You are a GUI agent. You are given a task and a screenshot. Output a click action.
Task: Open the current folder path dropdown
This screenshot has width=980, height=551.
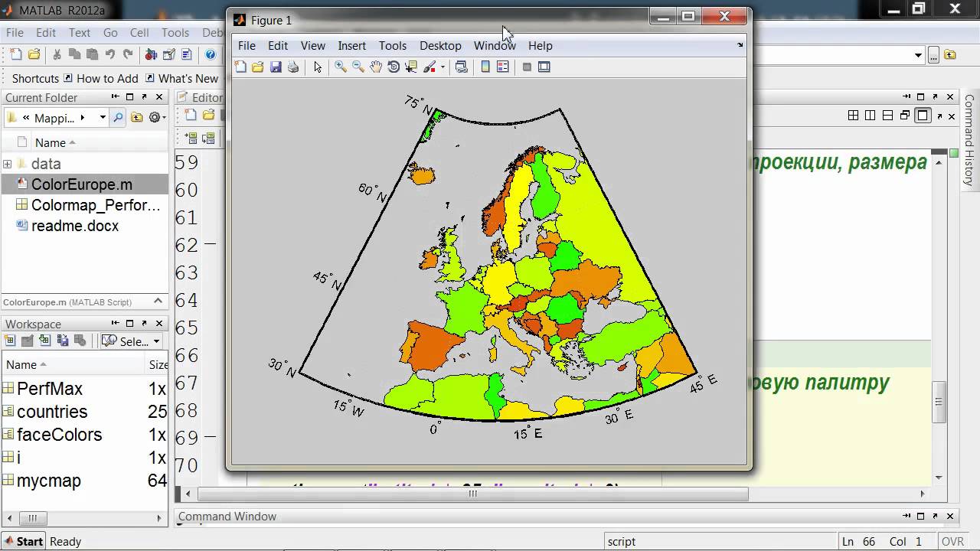[x=103, y=118]
